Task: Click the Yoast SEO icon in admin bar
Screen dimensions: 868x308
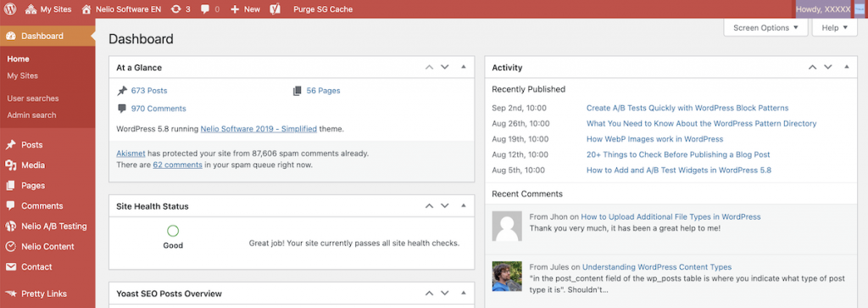Action: [275, 8]
